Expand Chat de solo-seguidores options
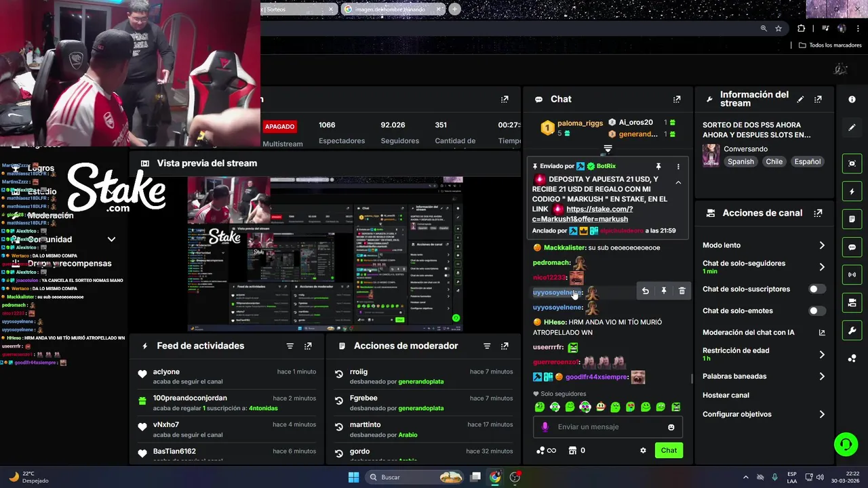Screen dimensions: 868x488 822,267
